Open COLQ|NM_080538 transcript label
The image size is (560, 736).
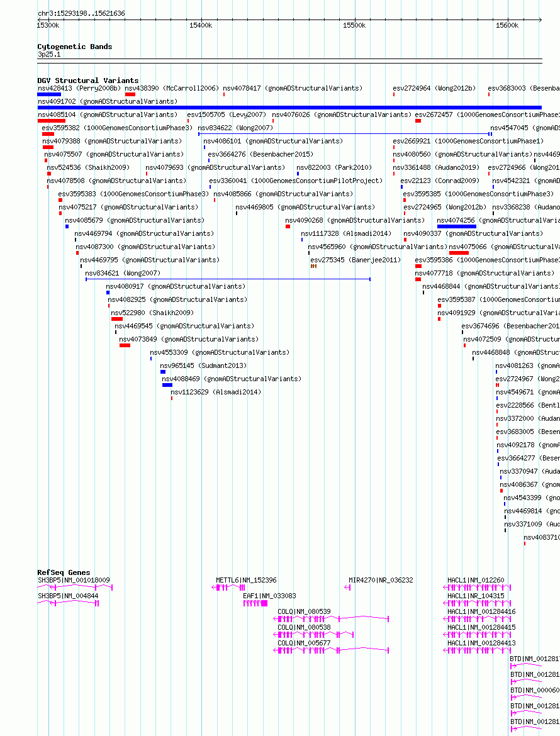click(x=304, y=628)
